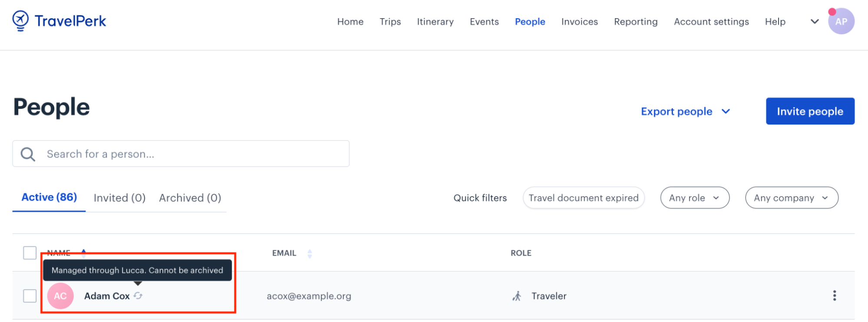Click the sync icon beside Adam Cox
The width and height of the screenshot is (868, 322).
point(138,296)
